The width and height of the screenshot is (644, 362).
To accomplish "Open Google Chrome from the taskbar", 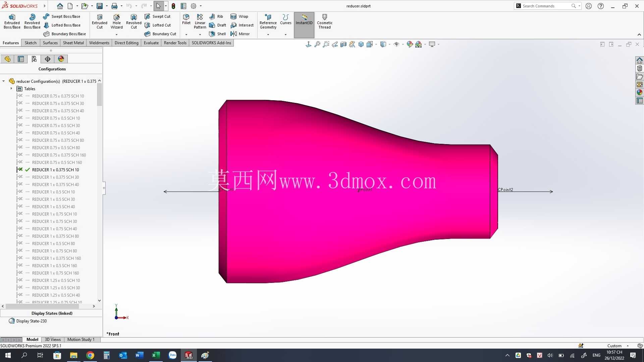I will [90, 355].
